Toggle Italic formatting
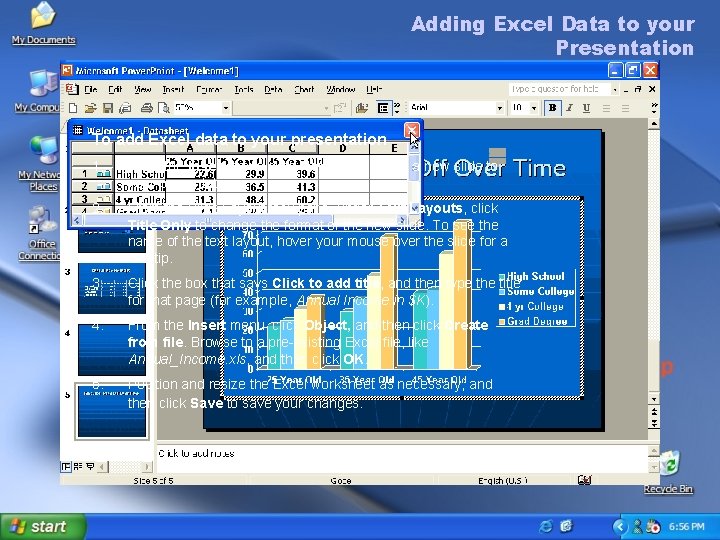This screenshot has height=540, width=720. [569, 108]
